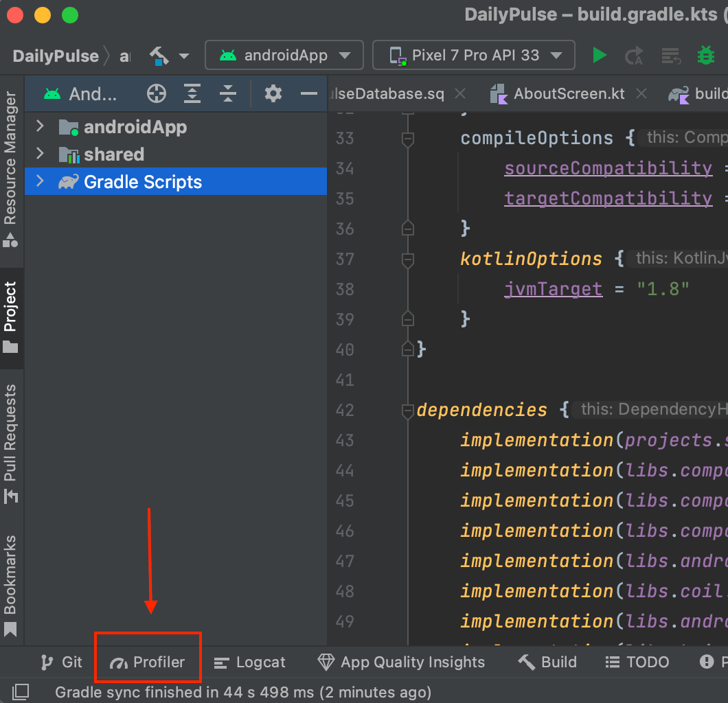Select opened file with target icon
The height and width of the screenshot is (703, 728).
coord(157,94)
